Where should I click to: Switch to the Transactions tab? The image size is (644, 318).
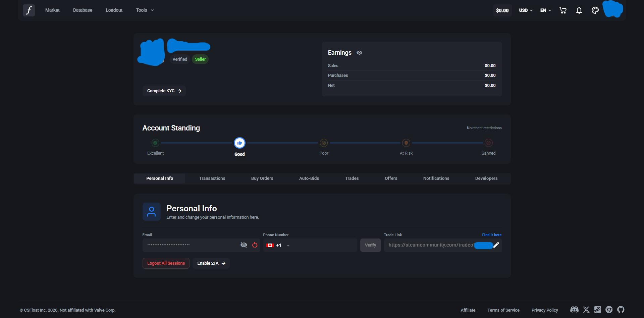212,178
